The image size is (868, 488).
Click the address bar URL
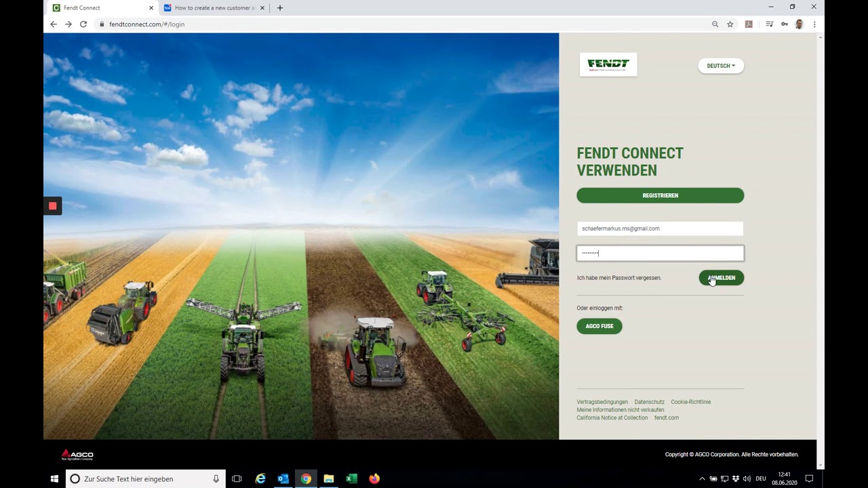pos(146,24)
